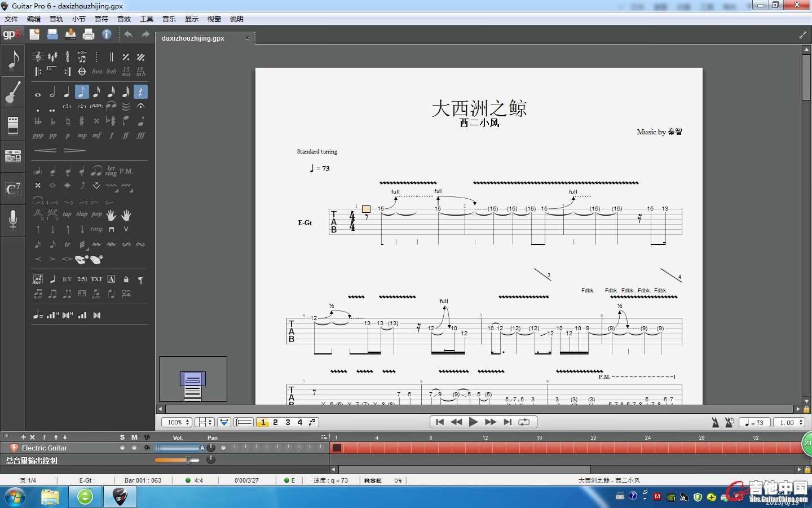Apply the slap technique
812x508 pixels.
coord(82,214)
